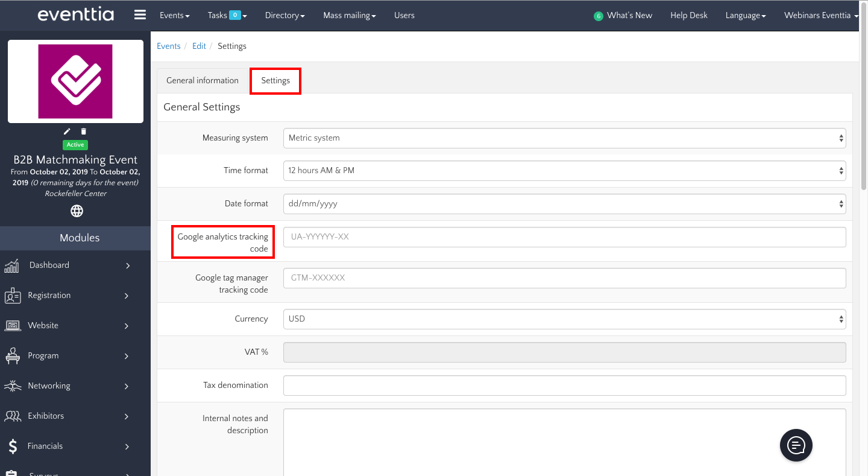Viewport: 868px width, 476px height.
Task: Click the Events breadcrumb link
Action: tap(168, 46)
